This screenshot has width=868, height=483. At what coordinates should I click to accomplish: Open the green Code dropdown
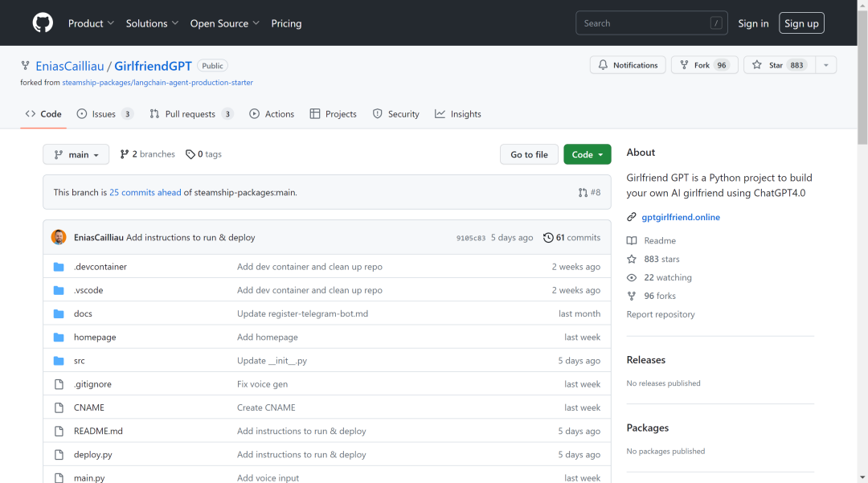(587, 155)
